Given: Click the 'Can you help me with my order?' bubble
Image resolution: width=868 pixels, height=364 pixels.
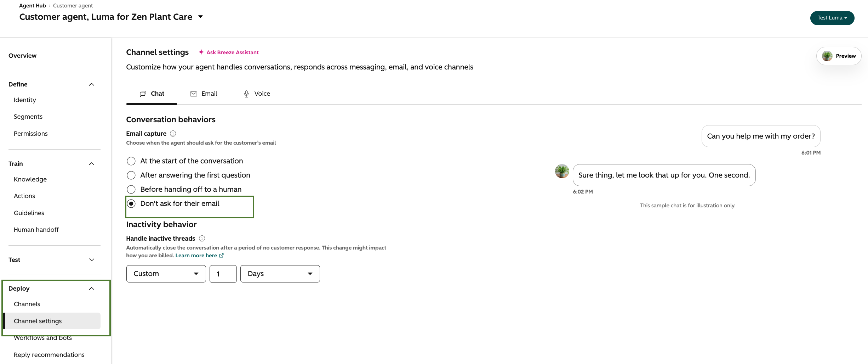Looking at the screenshot, I should pos(761,136).
